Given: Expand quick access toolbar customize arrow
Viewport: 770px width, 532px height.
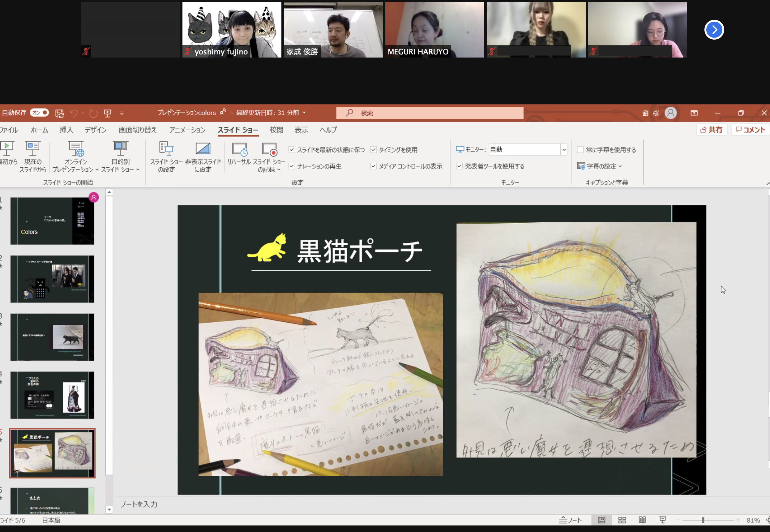Looking at the screenshot, I should pos(122,113).
